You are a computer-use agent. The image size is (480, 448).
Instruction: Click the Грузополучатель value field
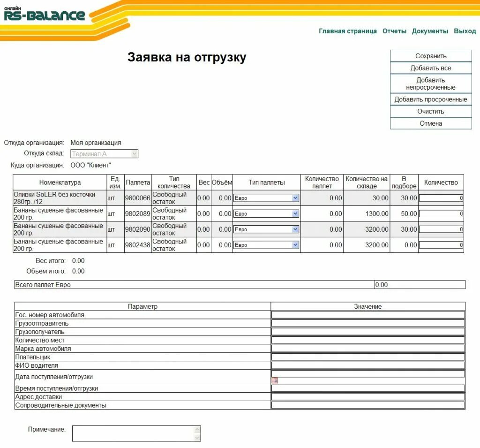point(368,332)
